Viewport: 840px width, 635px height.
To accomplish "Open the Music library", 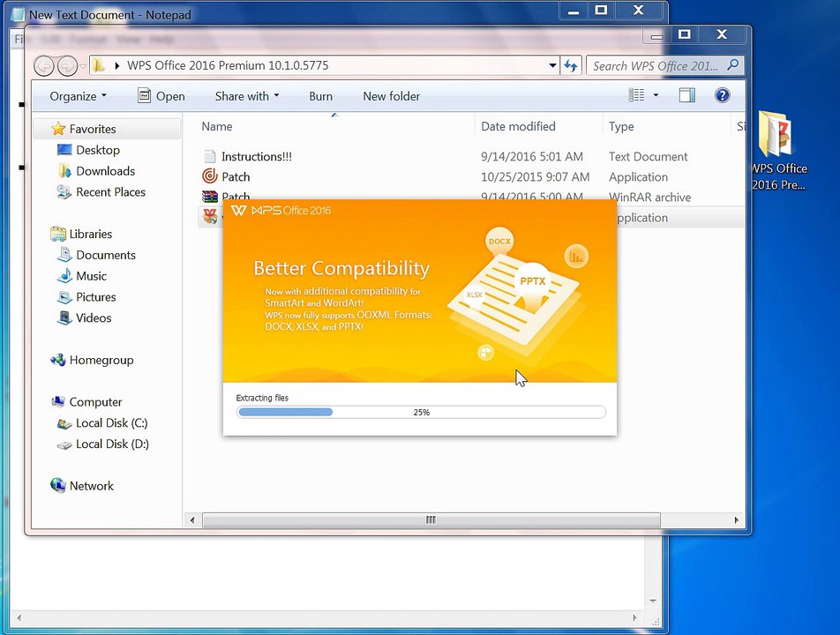I will (x=91, y=276).
